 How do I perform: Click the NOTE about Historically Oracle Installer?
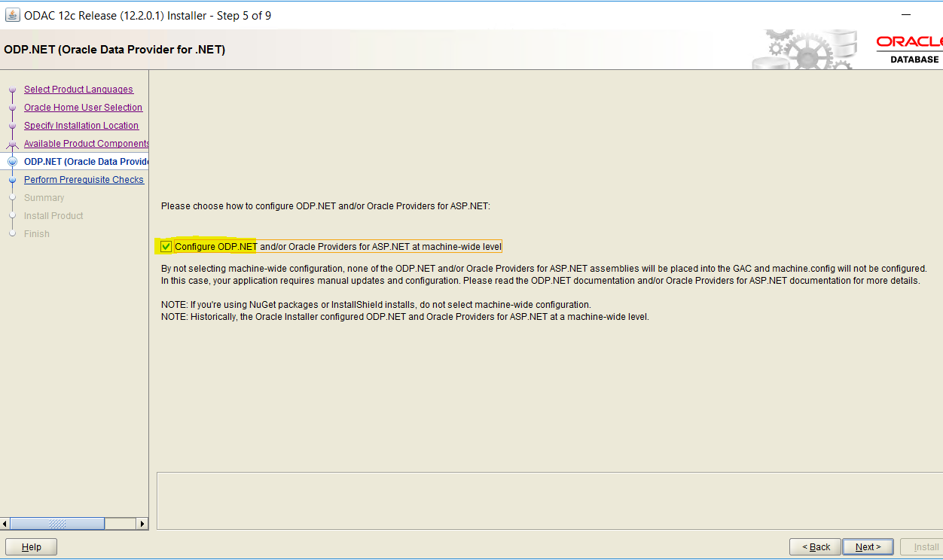[405, 317]
